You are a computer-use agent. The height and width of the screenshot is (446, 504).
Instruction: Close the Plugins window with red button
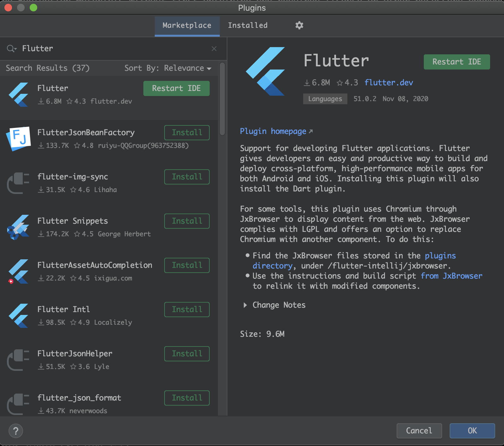point(8,8)
